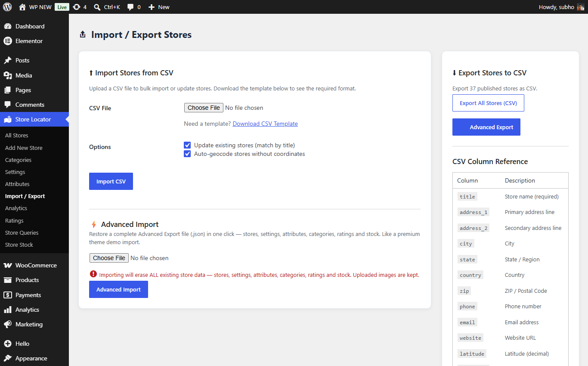The height and width of the screenshot is (366, 588).
Task: Click the Elementor sidebar icon
Action: point(8,41)
